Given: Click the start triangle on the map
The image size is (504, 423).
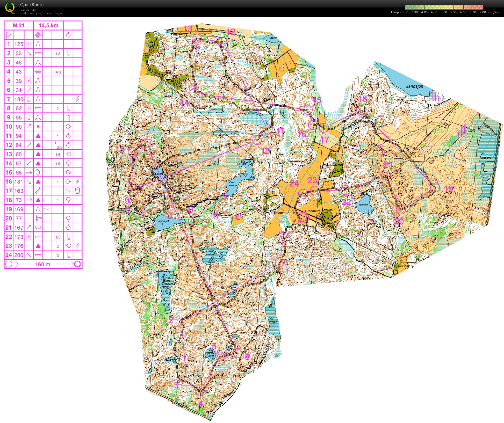Looking at the screenshot, I should 284,236.
